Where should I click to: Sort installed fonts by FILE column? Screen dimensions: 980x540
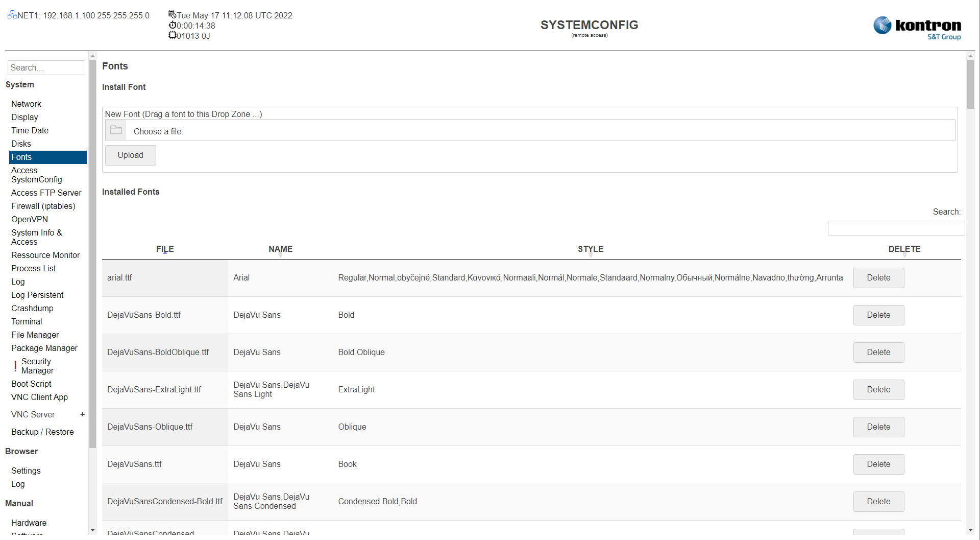click(165, 249)
